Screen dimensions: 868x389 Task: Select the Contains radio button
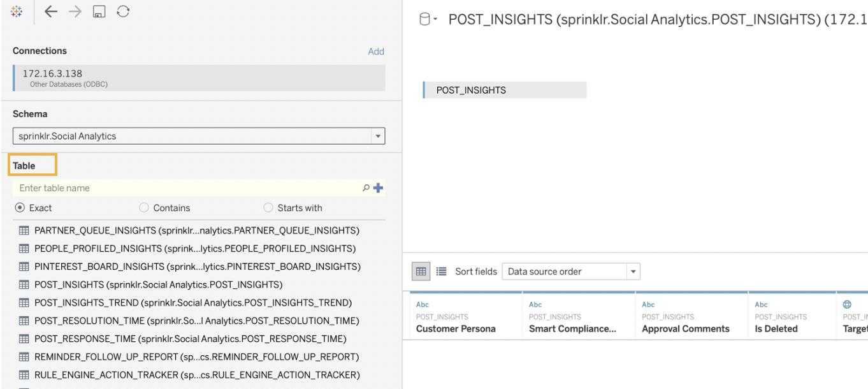(143, 208)
